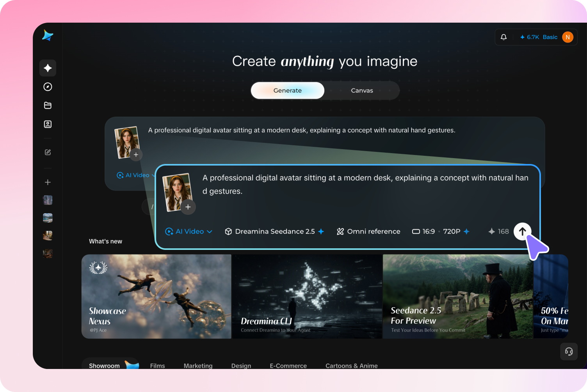The width and height of the screenshot is (587, 392).
Task: Open the orange N profile avatar
Action: 568,37
